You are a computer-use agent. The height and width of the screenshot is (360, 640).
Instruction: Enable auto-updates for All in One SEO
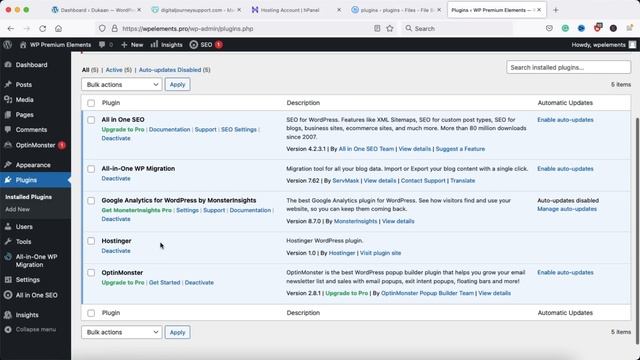point(565,120)
